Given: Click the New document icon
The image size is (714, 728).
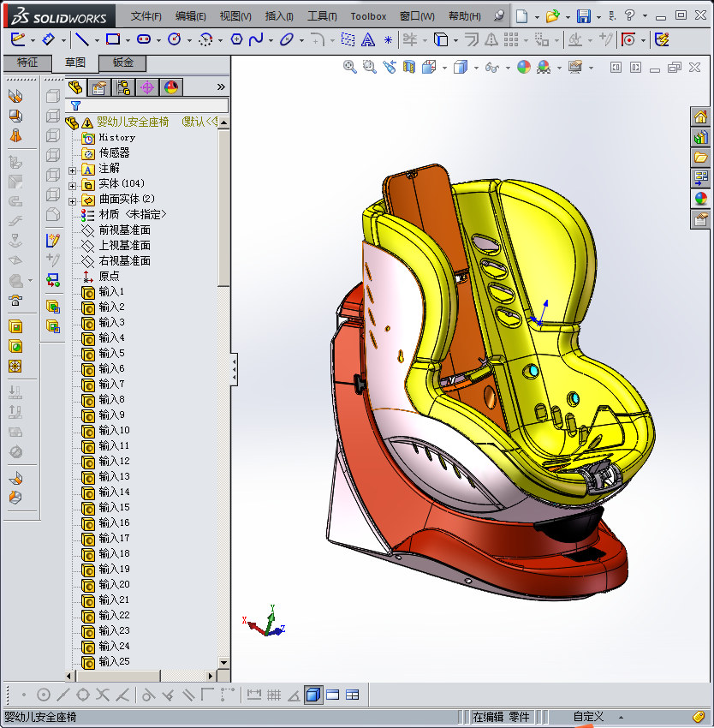Looking at the screenshot, I should [x=522, y=16].
